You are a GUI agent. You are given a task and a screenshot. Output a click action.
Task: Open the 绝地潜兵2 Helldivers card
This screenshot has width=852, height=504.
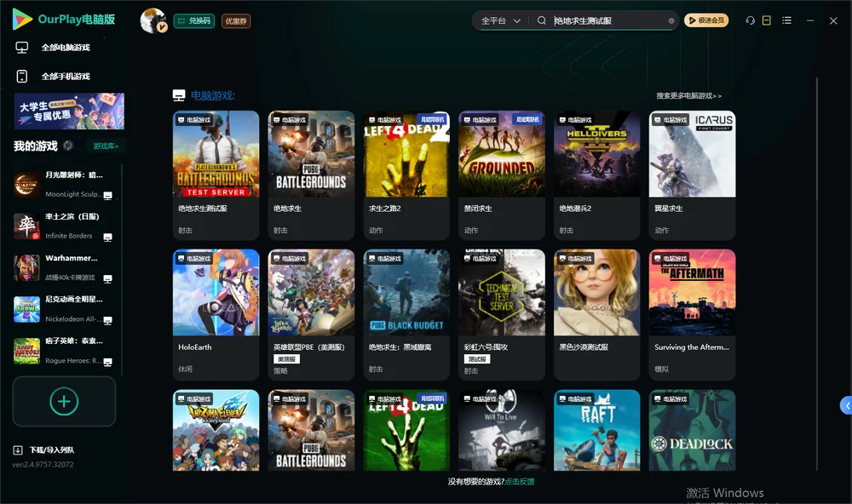(596, 175)
